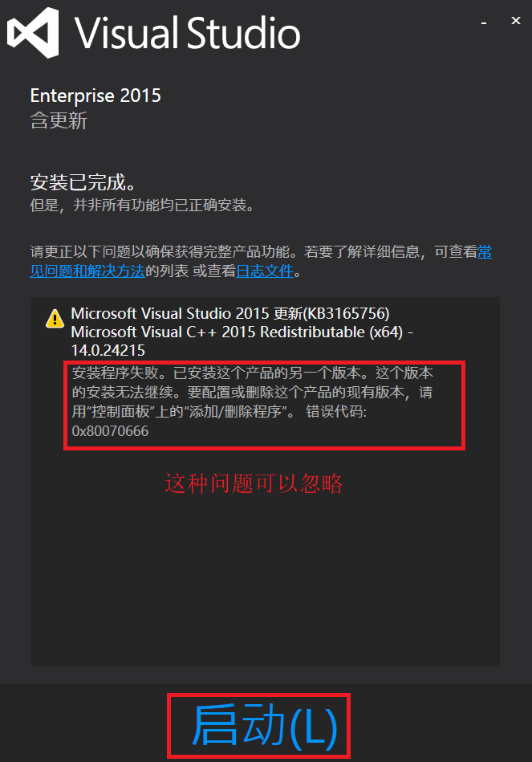Click the Visual Studio title text
Image resolution: width=532 pixels, height=762 pixels.
[188, 33]
